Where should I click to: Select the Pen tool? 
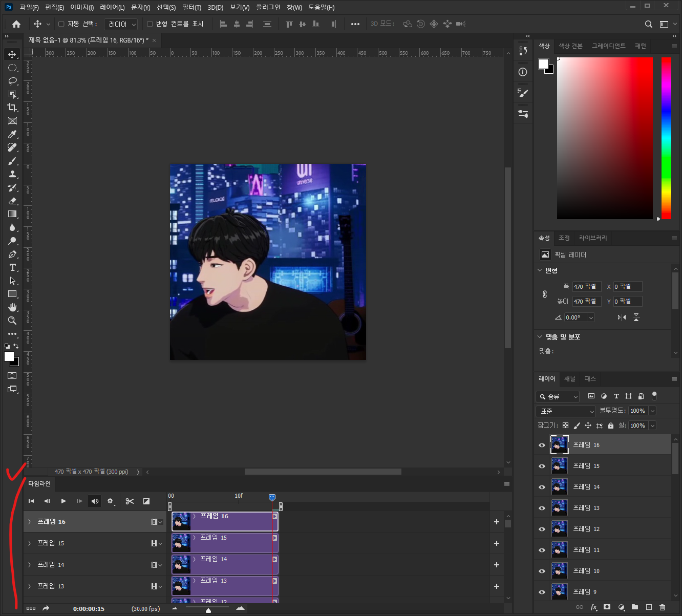coord(12,254)
